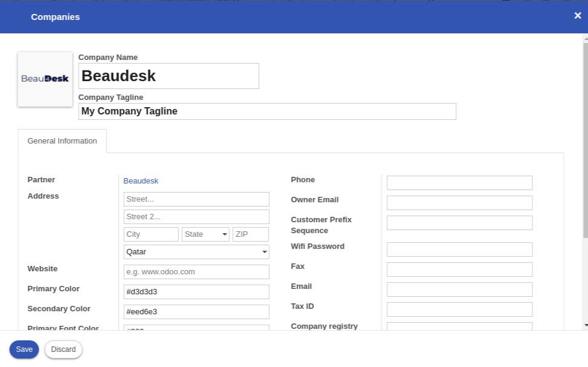588x367 pixels.
Task: Focus the Street 2 field
Action: [x=197, y=217]
